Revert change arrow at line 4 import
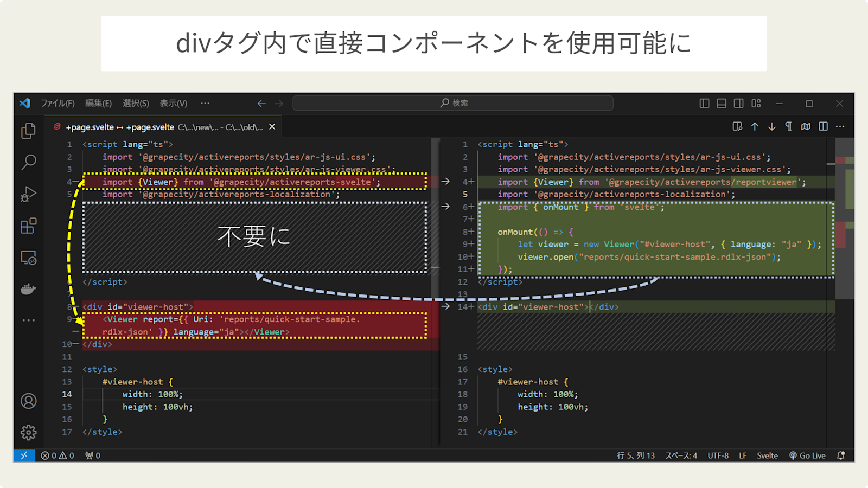Screen dimensions: 868x488 point(445,182)
